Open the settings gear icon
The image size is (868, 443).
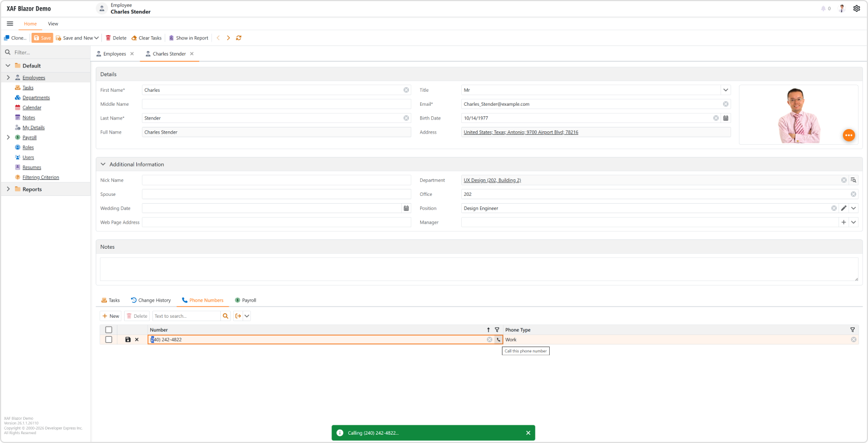pyautogui.click(x=857, y=8)
